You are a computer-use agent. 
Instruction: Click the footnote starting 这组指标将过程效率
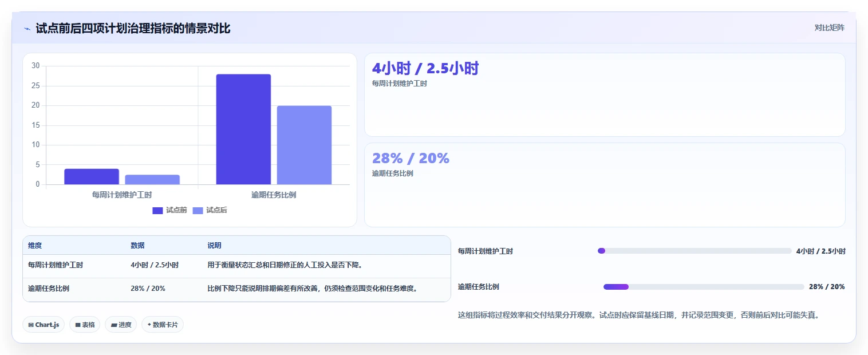(x=639, y=315)
